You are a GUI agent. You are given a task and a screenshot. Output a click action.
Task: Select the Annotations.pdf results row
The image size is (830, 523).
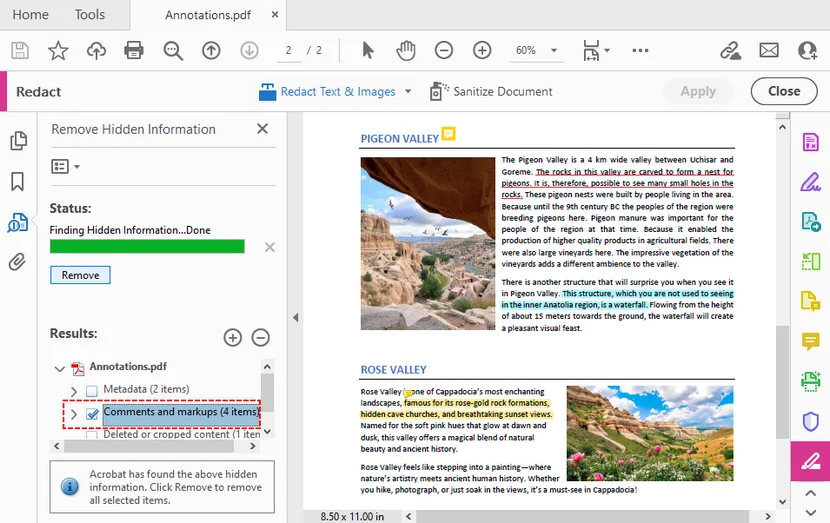tap(128, 367)
